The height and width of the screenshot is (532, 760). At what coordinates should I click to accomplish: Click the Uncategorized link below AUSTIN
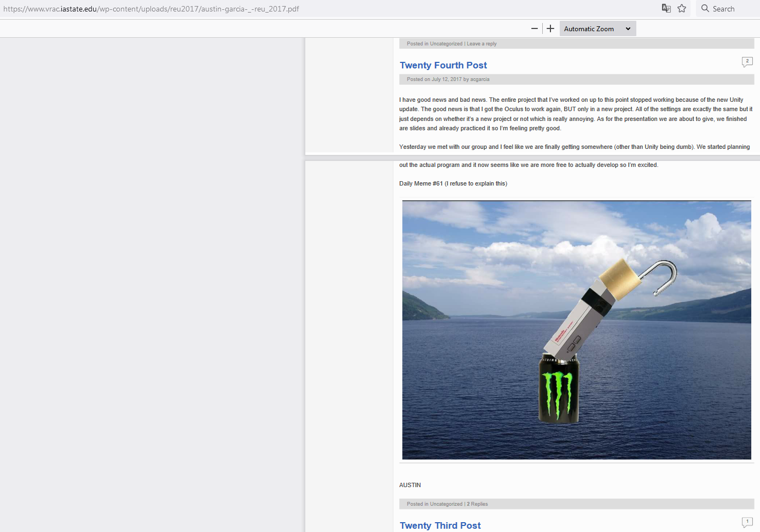(x=446, y=504)
